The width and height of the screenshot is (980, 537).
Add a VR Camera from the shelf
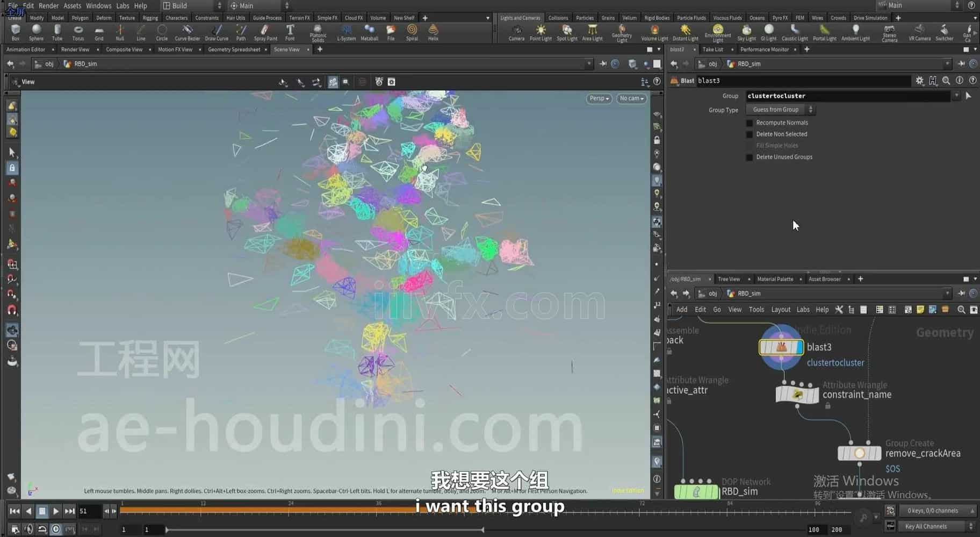[x=919, y=32]
